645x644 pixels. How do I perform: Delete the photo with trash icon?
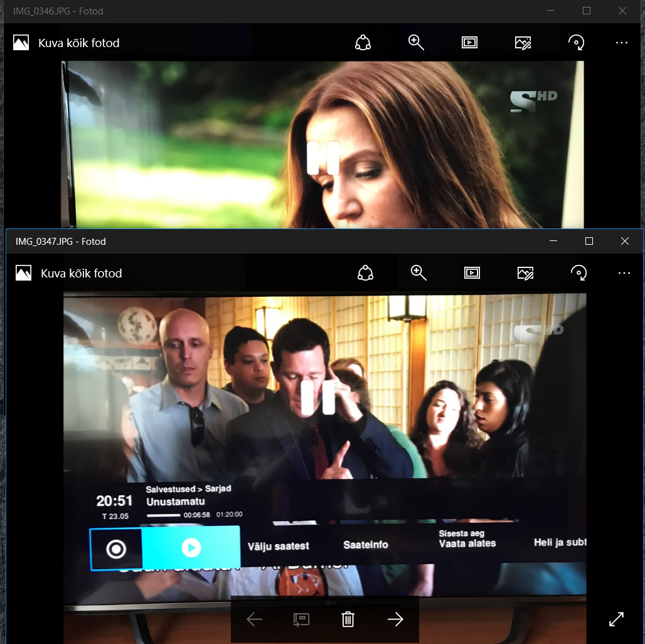(348, 619)
